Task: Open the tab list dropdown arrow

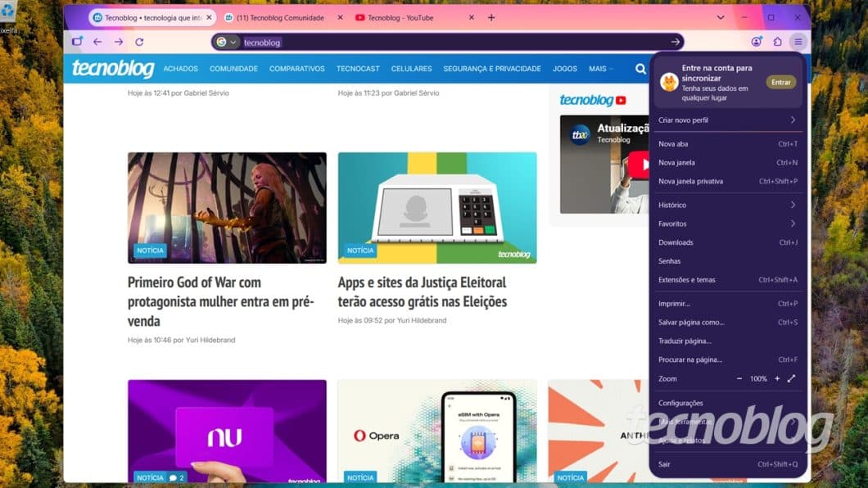Action: click(721, 18)
